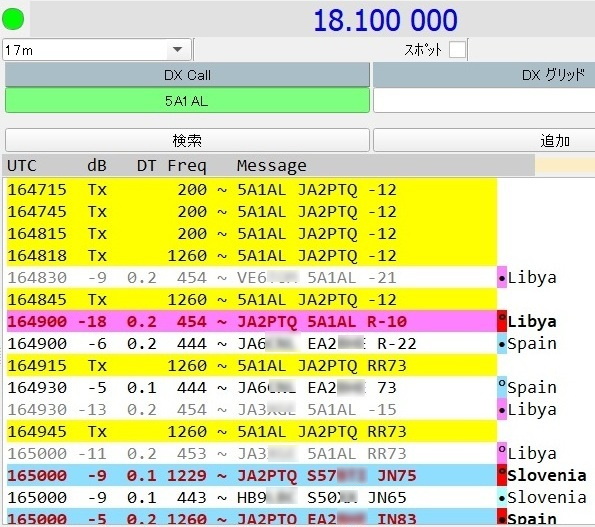The image size is (595, 527).
Task: Click the DX Call header label
Action: point(187,75)
